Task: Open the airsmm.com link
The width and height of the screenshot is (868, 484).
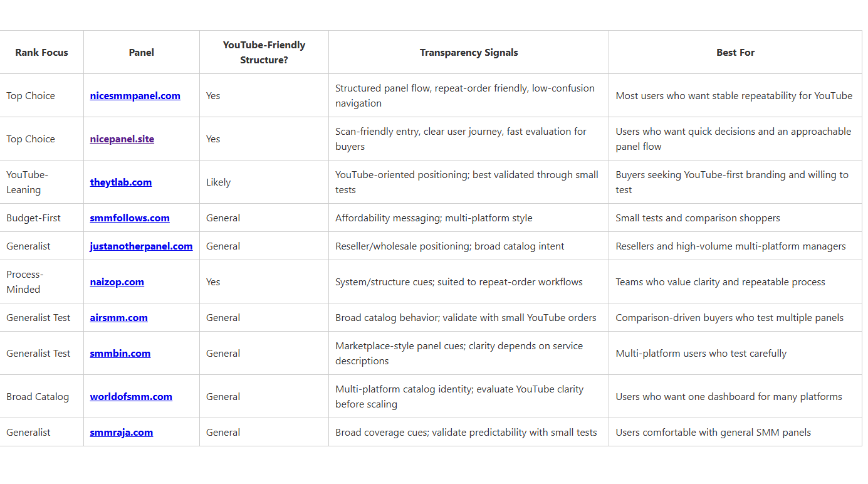Action: click(118, 318)
